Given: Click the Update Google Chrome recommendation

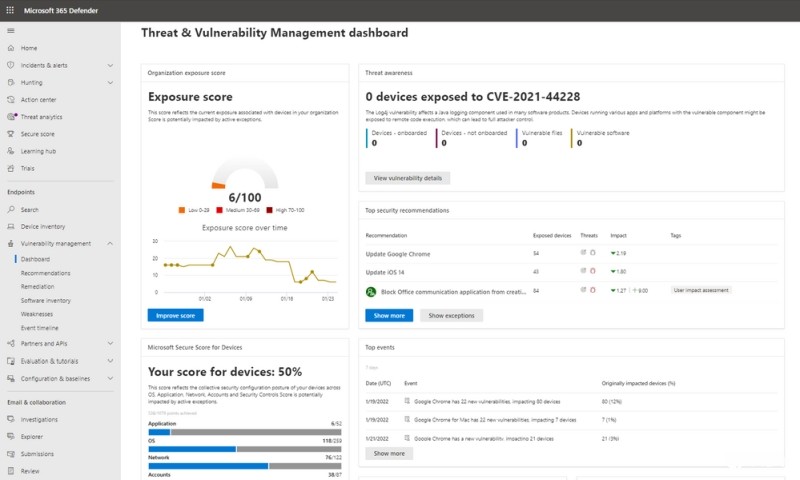Looking at the screenshot, I should (x=398, y=254).
